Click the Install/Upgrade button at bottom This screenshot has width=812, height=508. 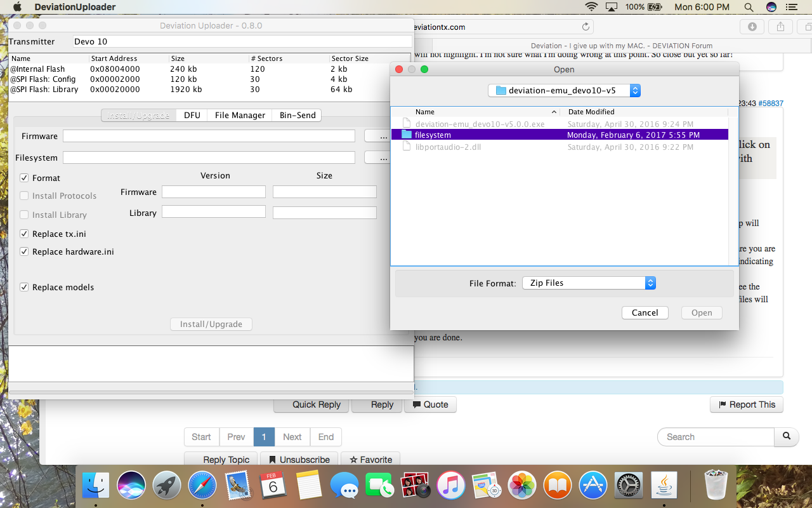point(211,324)
